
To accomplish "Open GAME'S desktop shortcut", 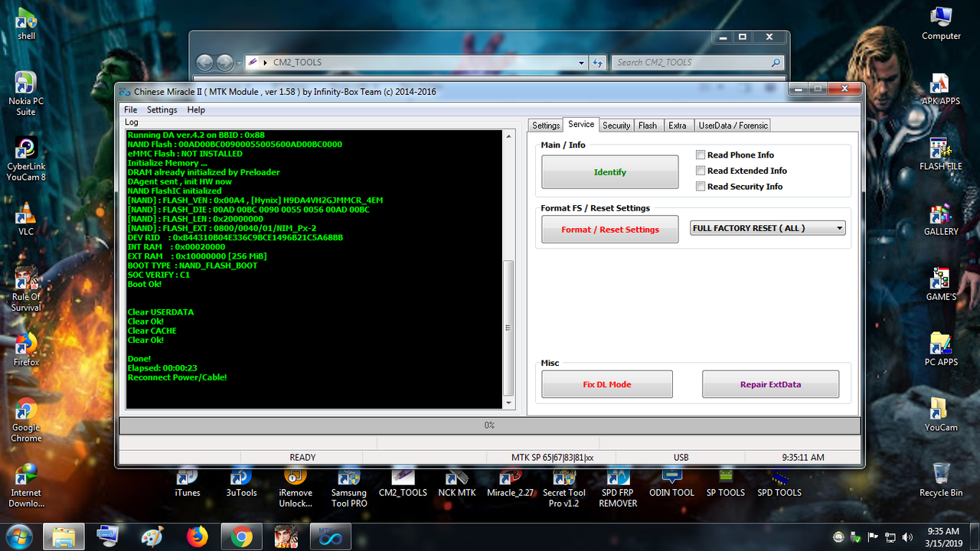I will [941, 283].
